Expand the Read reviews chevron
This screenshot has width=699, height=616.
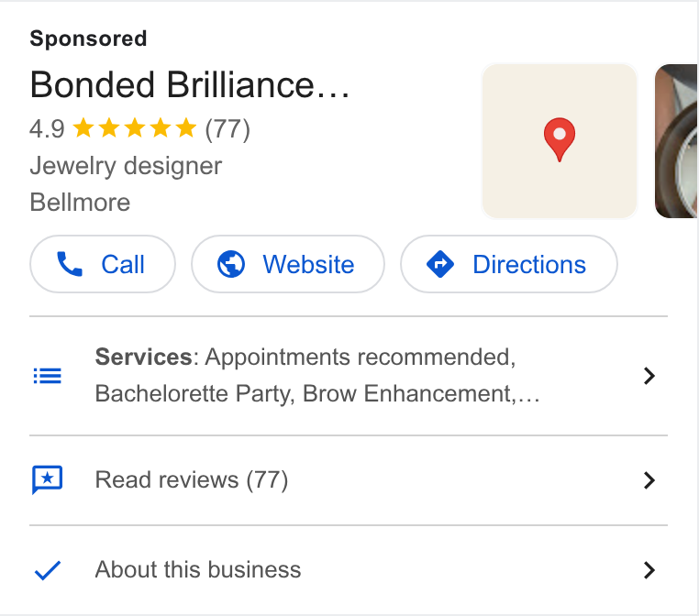[649, 480]
